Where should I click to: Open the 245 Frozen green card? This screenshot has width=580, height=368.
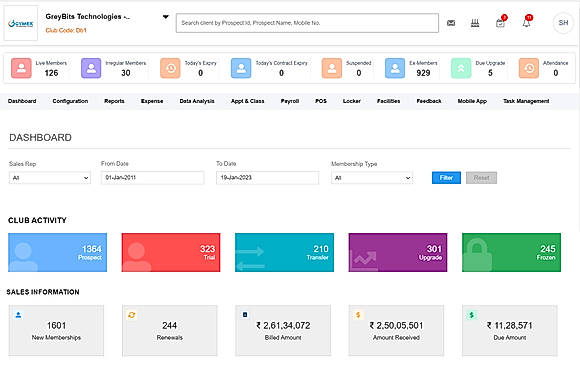(x=511, y=253)
